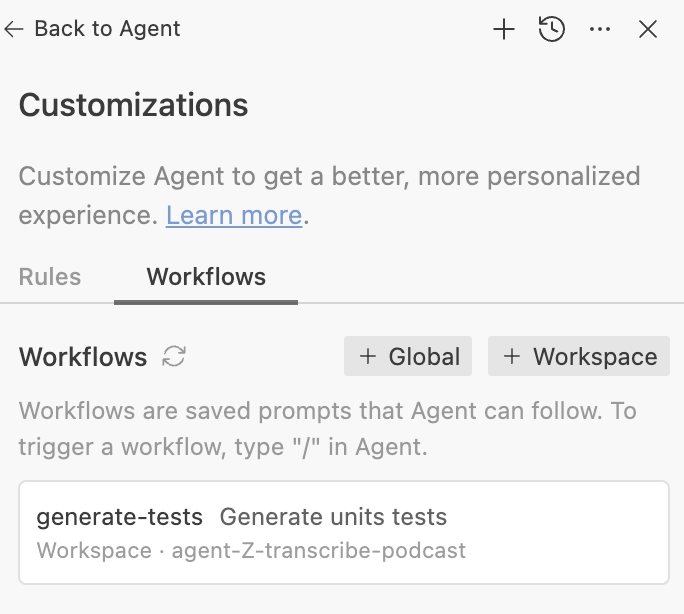Open the generate-tests workflow name
This screenshot has height=614, width=684.
click(x=120, y=517)
